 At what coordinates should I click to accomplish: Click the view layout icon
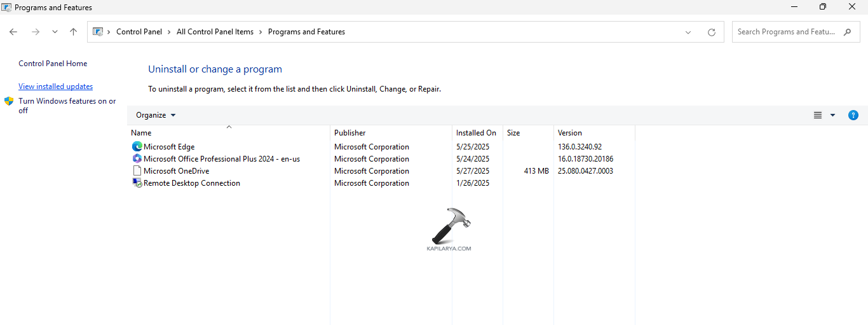click(818, 115)
